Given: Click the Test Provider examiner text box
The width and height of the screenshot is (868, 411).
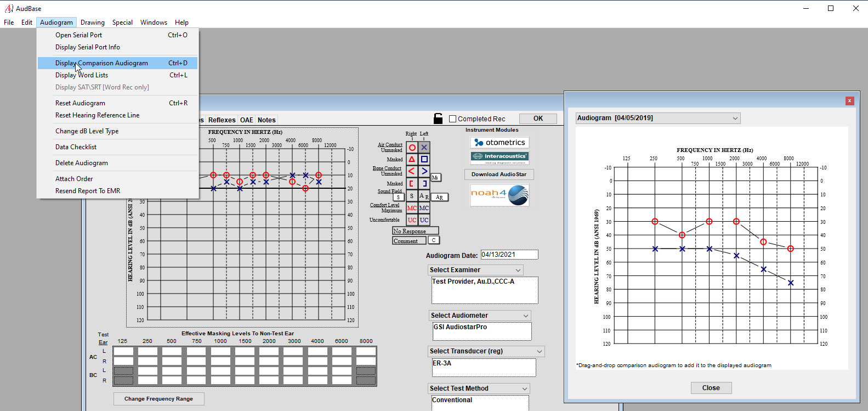Looking at the screenshot, I should click(485, 290).
